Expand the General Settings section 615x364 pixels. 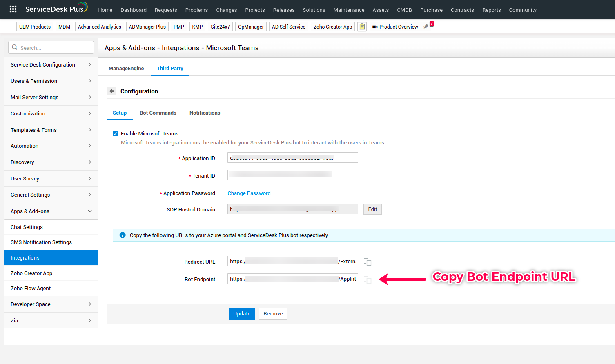tap(51, 195)
